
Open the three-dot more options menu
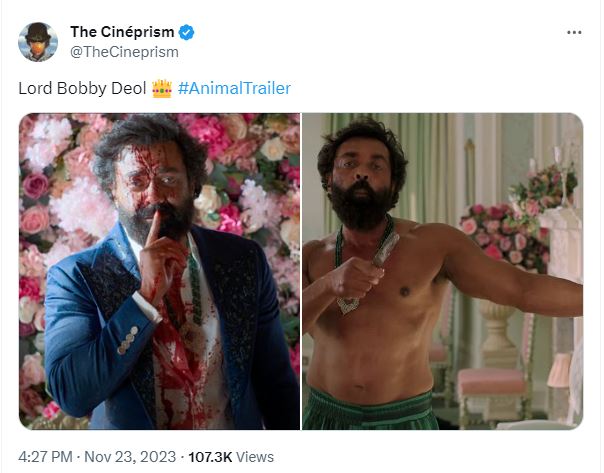573,32
